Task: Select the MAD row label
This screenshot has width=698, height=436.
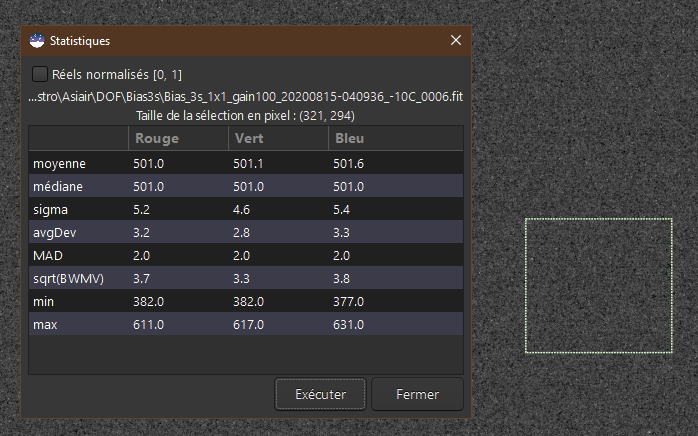Action: pos(48,256)
